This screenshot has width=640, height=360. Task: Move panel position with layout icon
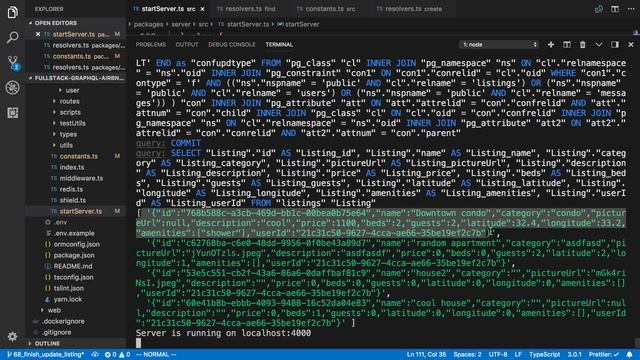[x=615, y=44]
